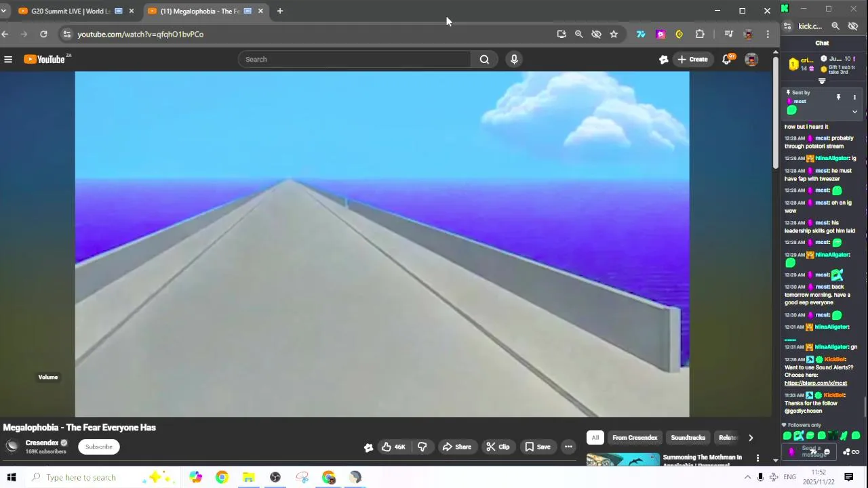Bookmark this page with the star icon
The height and width of the screenshot is (488, 868).
pyautogui.click(x=614, y=34)
